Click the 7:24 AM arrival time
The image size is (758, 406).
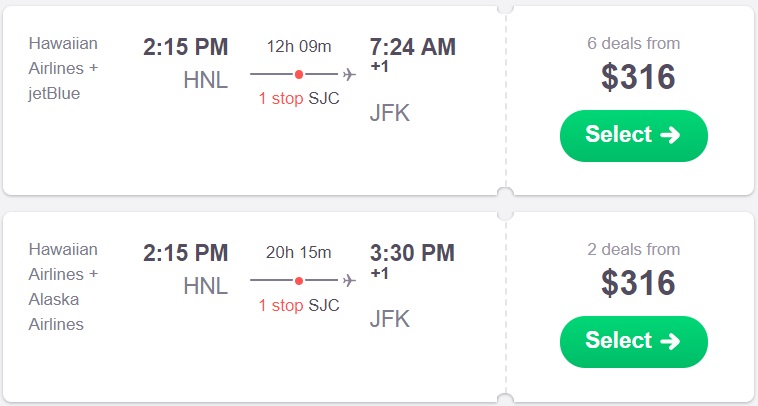pos(412,47)
